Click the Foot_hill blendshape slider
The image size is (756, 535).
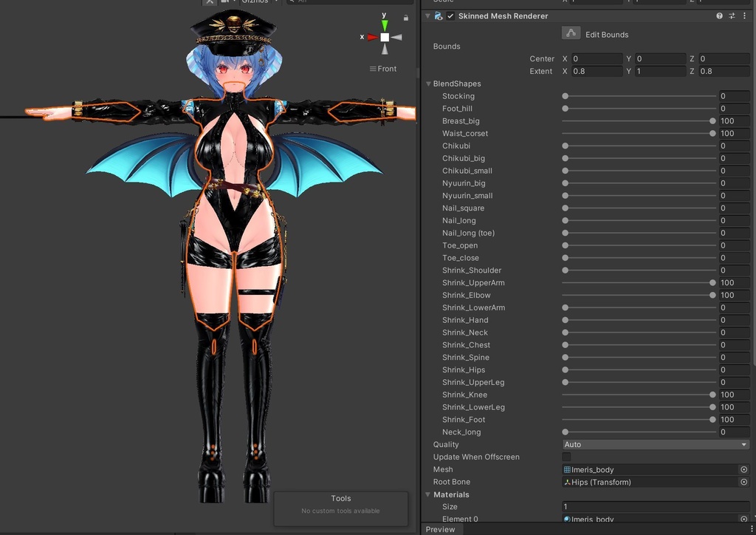639,109
